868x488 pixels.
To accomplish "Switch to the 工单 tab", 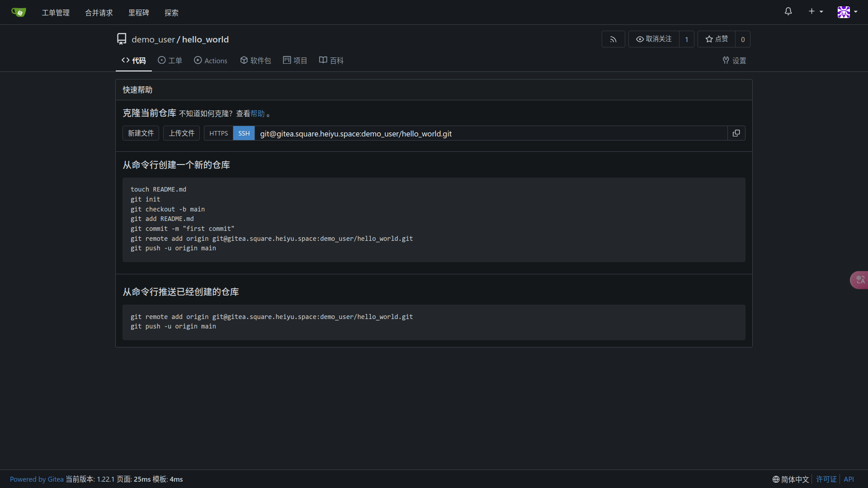I will [x=170, y=61].
